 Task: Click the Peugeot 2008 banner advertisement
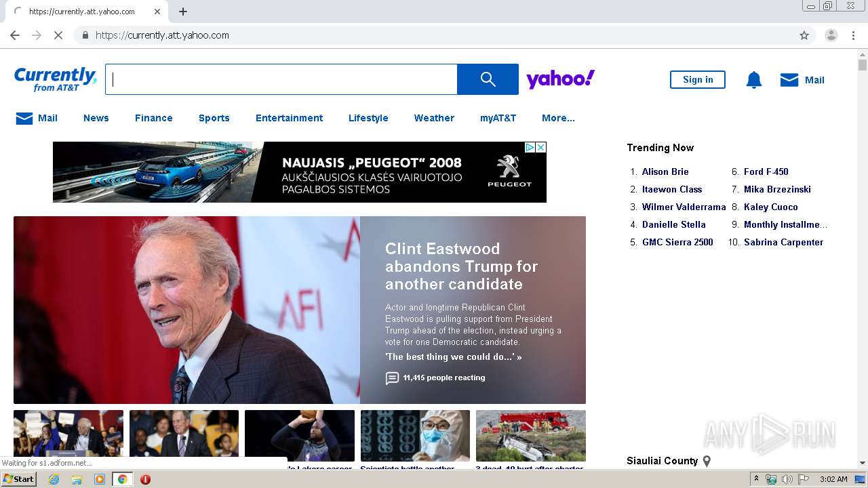point(300,172)
